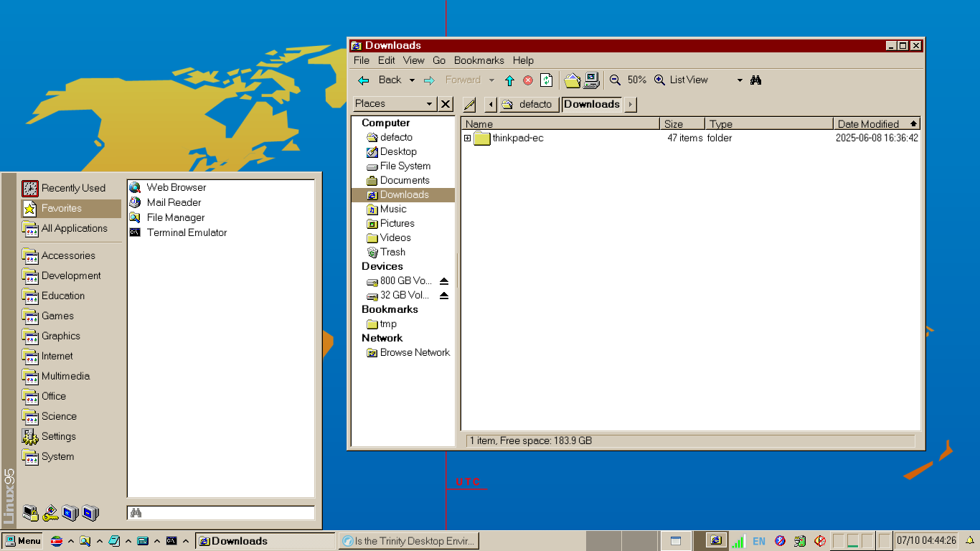The height and width of the screenshot is (551, 980).
Task: Open the List View mode dropdown
Action: (x=740, y=80)
